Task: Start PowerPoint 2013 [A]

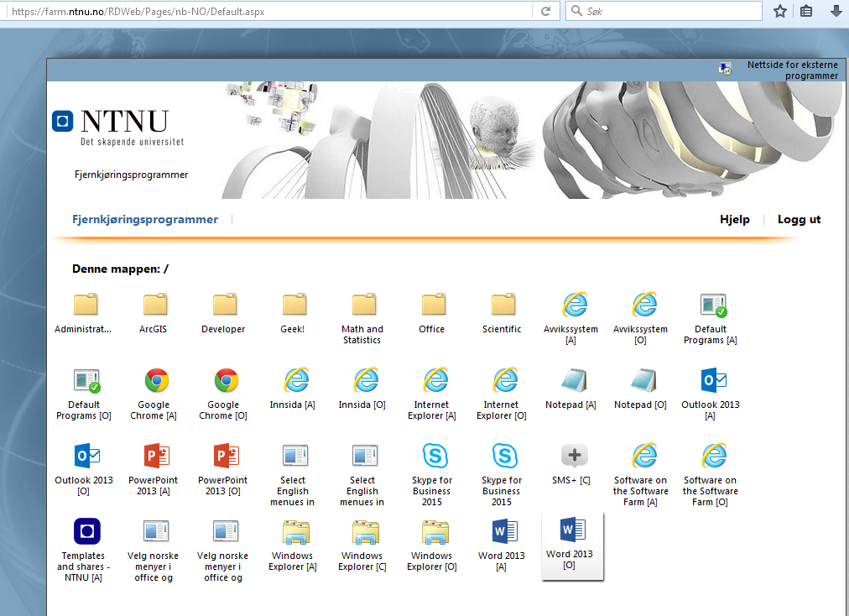Action: click(x=154, y=469)
